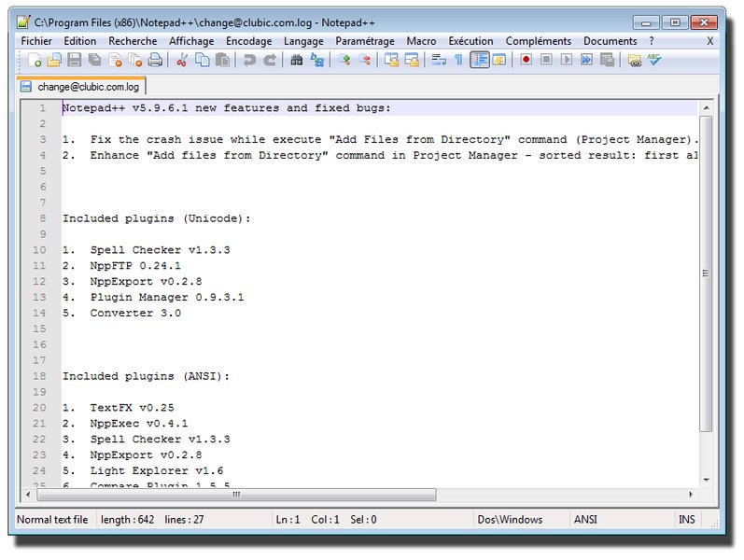Click the Close document icon
Screen dimensions: 744x560
[x=116, y=61]
